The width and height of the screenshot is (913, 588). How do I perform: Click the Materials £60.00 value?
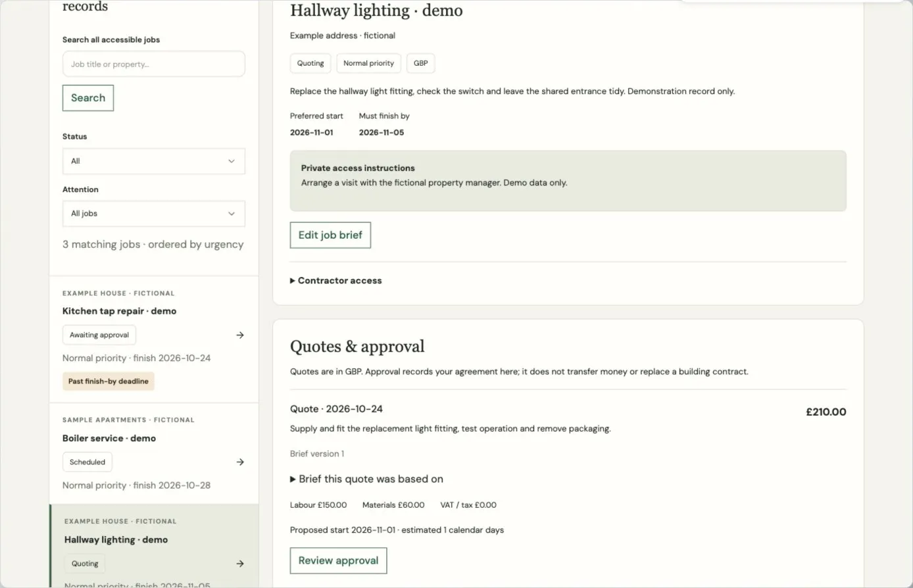(393, 505)
